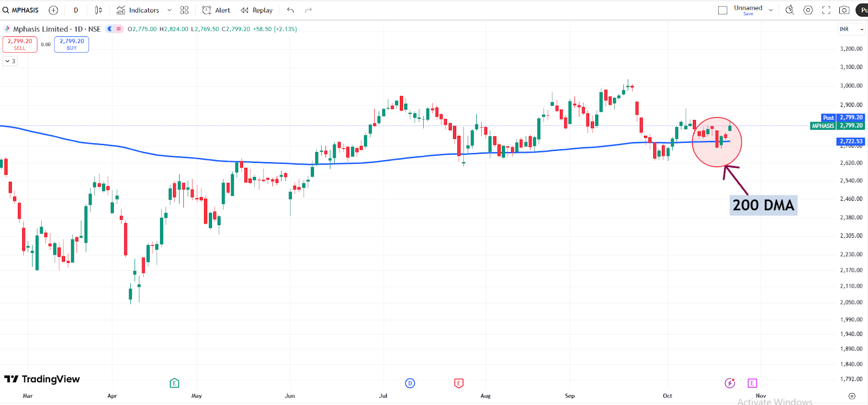Click the blue BUY button
Image resolution: width=868 pixels, height=405 pixels.
click(72, 44)
